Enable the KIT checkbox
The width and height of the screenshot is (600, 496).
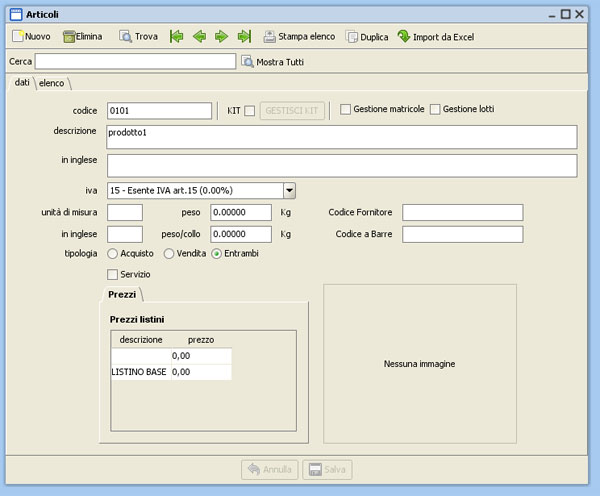pos(250,110)
